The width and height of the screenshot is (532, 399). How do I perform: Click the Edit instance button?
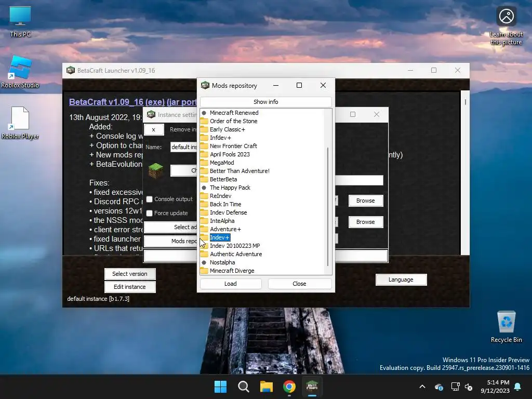click(x=129, y=287)
